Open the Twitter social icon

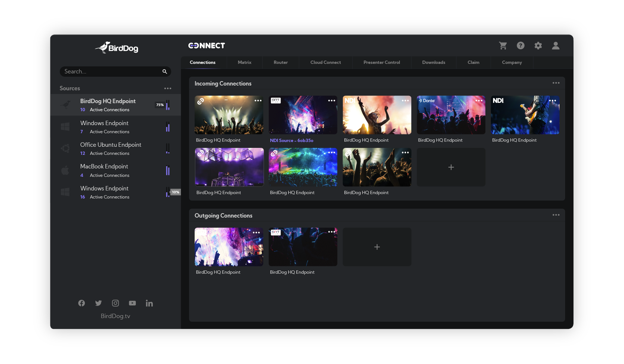(x=98, y=303)
